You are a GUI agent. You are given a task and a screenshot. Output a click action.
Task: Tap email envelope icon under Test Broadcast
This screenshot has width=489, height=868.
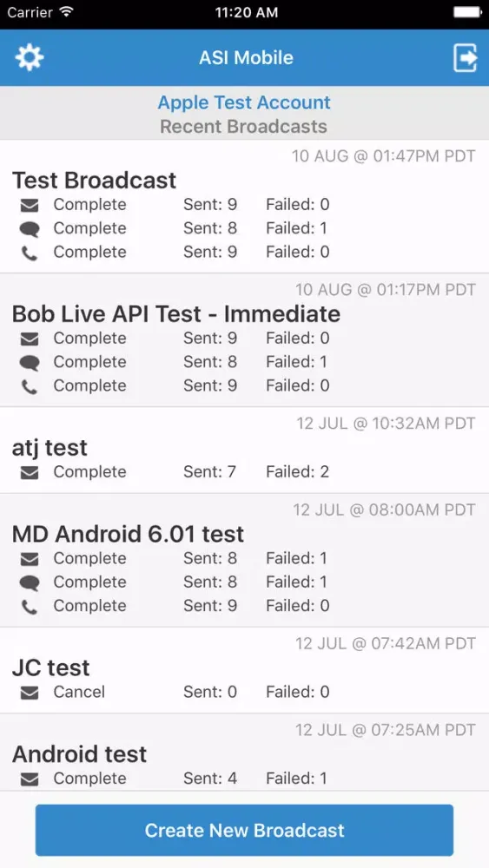tap(30, 206)
